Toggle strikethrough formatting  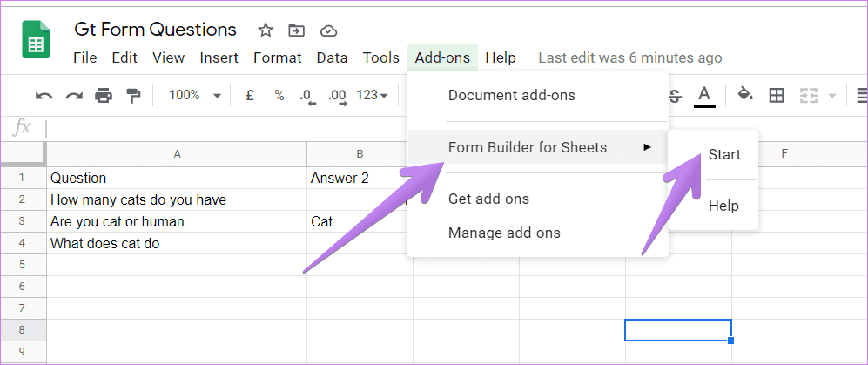point(675,96)
